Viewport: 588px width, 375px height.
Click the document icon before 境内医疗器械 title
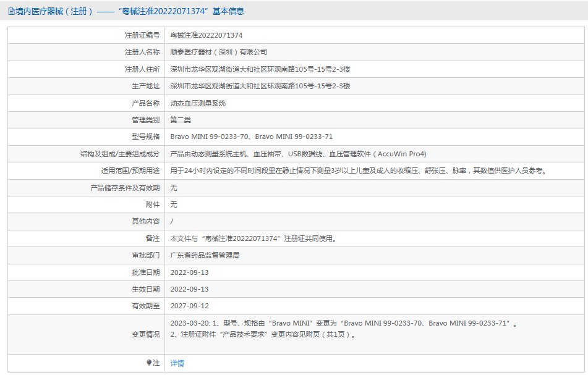pyautogui.click(x=11, y=11)
